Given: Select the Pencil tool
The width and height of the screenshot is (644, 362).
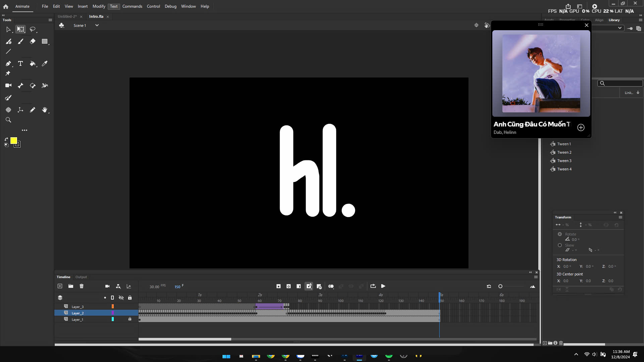Looking at the screenshot, I should (x=33, y=110).
